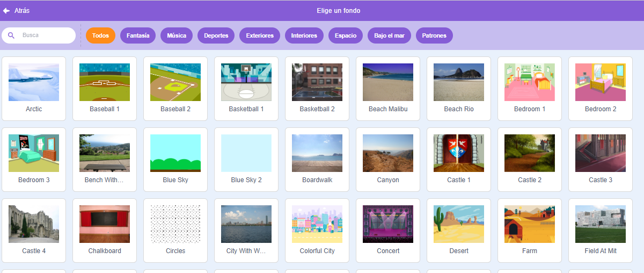Select the Todos category filter
Viewport: 644px width, 273px height.
100,35
